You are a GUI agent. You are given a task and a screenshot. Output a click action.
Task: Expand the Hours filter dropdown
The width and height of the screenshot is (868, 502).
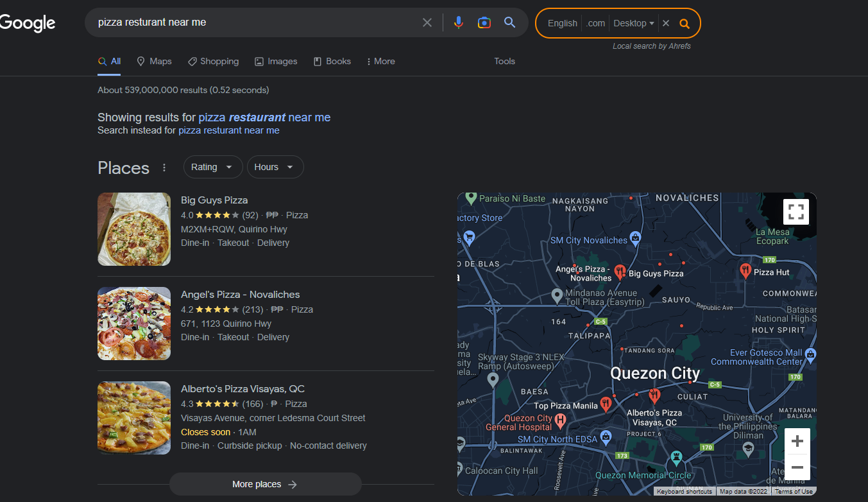[275, 167]
